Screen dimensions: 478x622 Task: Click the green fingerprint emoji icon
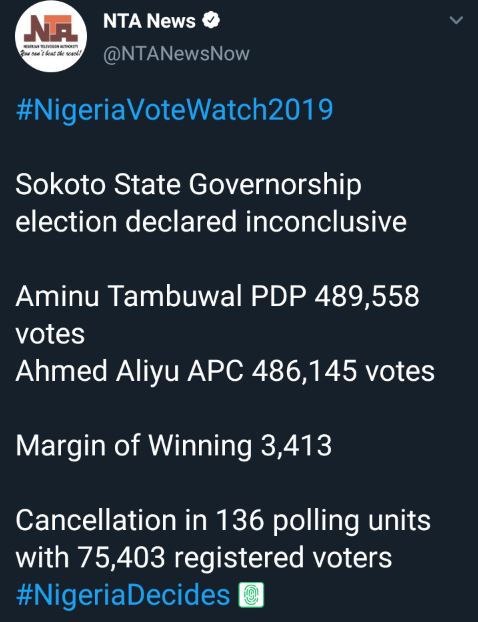tap(251, 595)
